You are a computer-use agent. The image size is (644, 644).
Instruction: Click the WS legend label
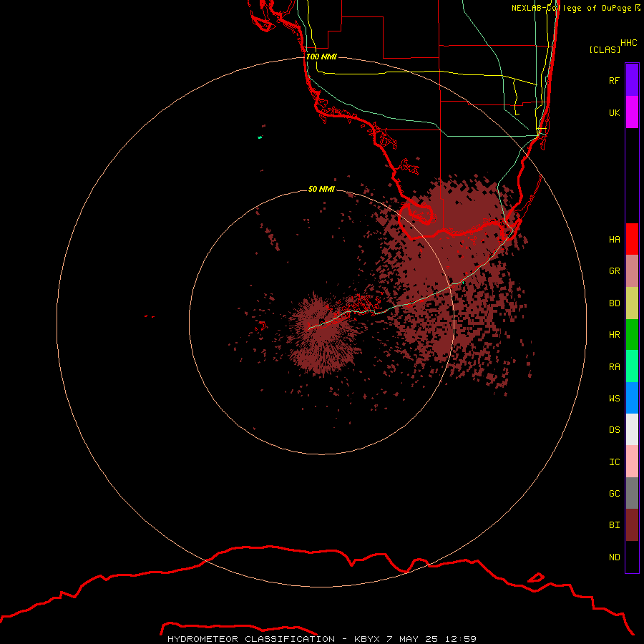(x=614, y=399)
